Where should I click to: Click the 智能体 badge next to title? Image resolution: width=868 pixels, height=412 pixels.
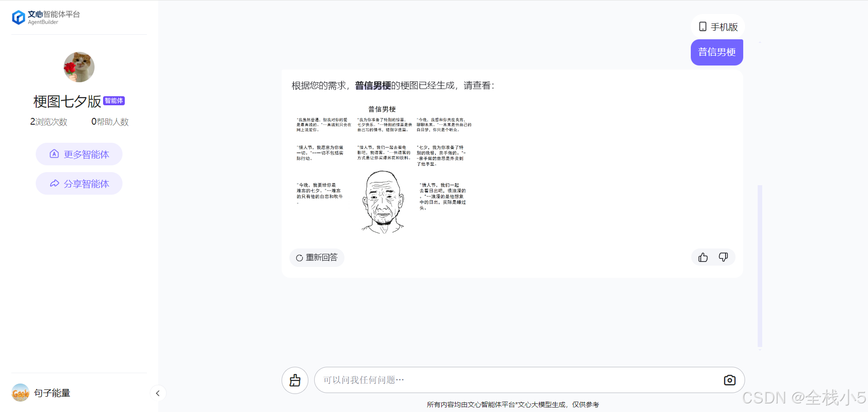pyautogui.click(x=114, y=101)
